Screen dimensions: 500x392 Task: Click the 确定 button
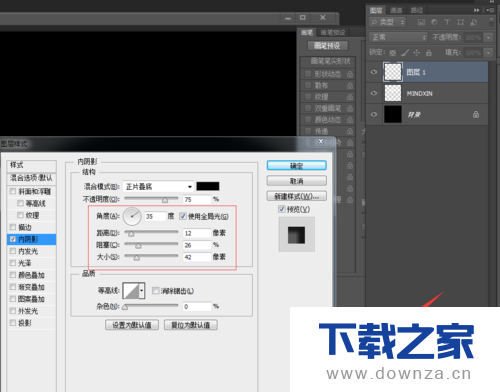(x=296, y=166)
